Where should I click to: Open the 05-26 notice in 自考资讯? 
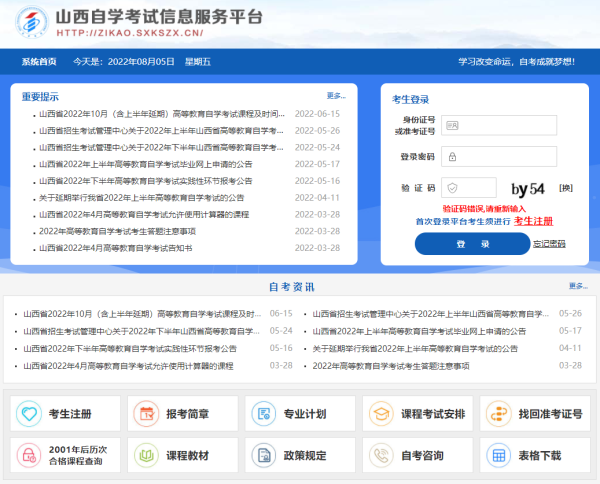click(x=431, y=314)
